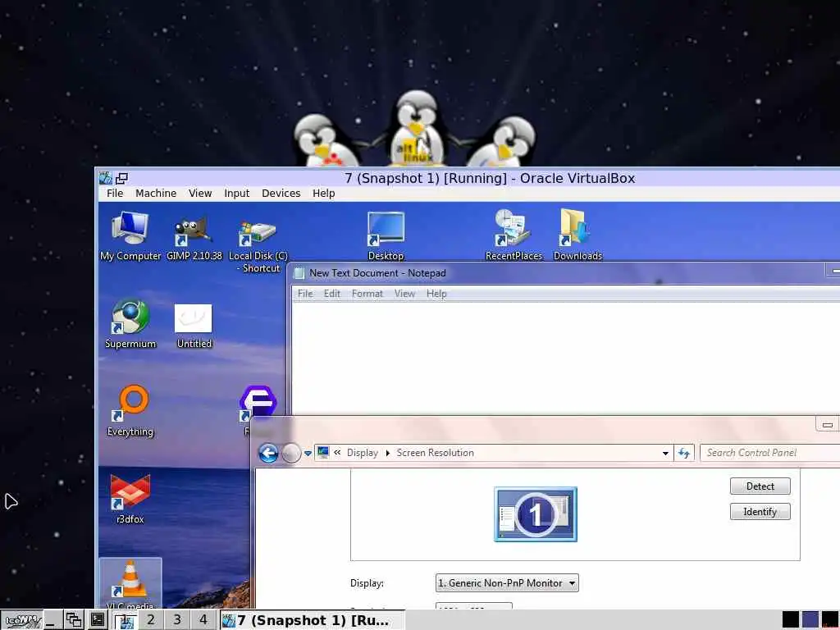Select the RecentPlaces shortcut icon
The image size is (840, 630).
[x=514, y=235]
